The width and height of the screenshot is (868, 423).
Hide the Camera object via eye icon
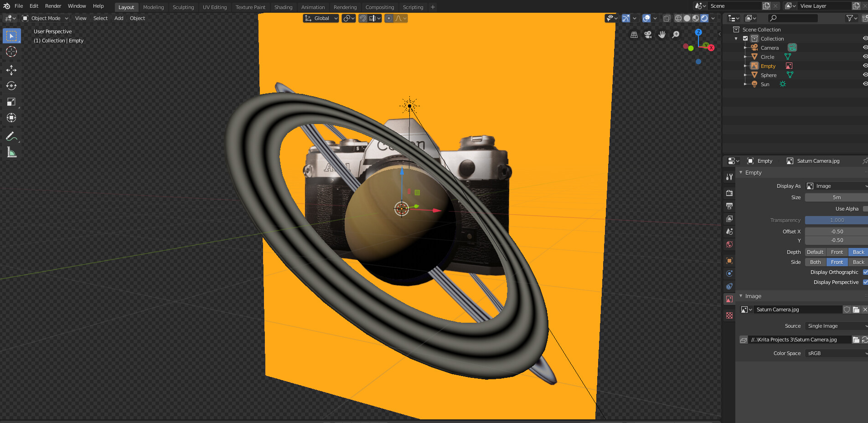tap(865, 47)
